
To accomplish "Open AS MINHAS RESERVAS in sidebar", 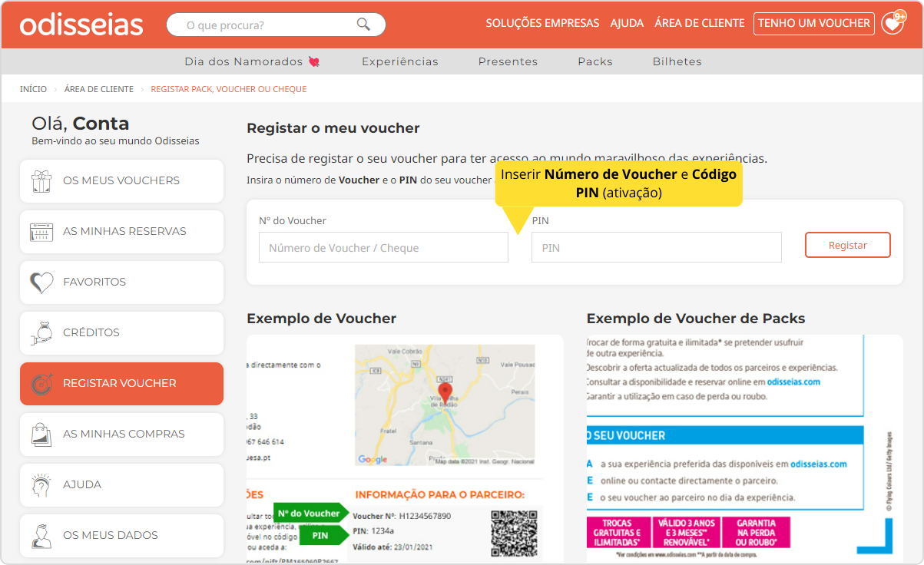I will pos(121,231).
